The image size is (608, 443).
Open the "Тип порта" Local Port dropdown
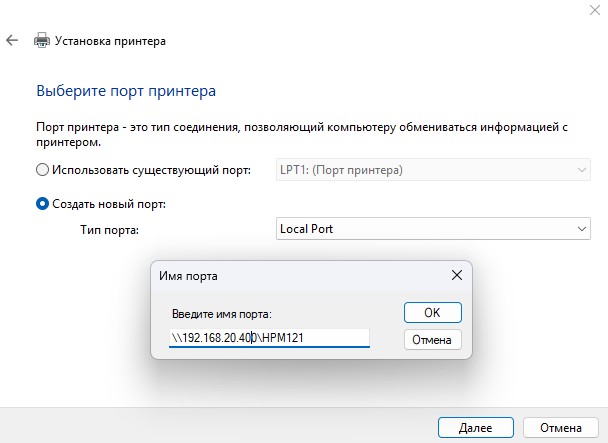pos(433,229)
